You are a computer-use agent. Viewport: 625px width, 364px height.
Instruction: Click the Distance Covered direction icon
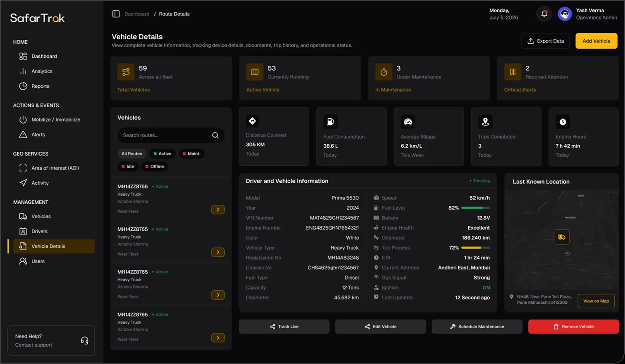(253, 121)
